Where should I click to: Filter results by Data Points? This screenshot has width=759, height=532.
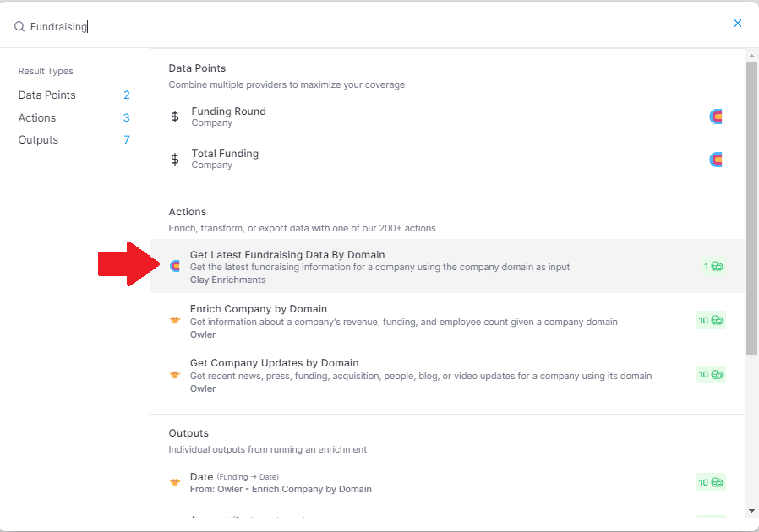tap(47, 95)
